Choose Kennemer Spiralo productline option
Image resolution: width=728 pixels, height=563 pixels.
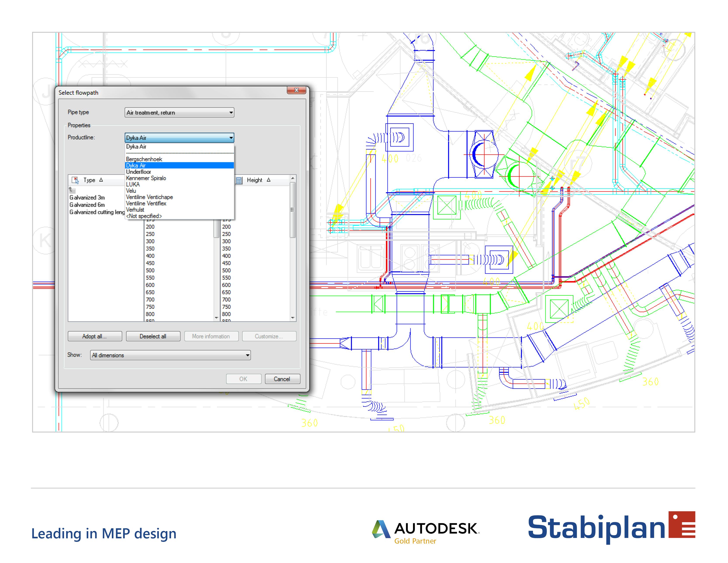pyautogui.click(x=146, y=178)
